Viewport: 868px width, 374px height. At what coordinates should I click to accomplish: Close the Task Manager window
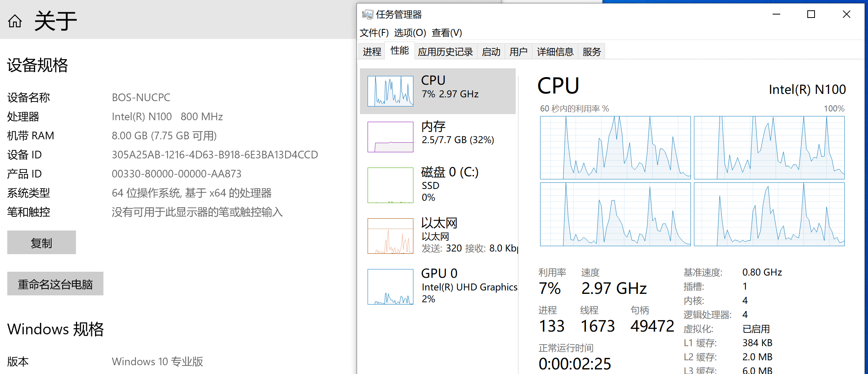pyautogui.click(x=846, y=15)
